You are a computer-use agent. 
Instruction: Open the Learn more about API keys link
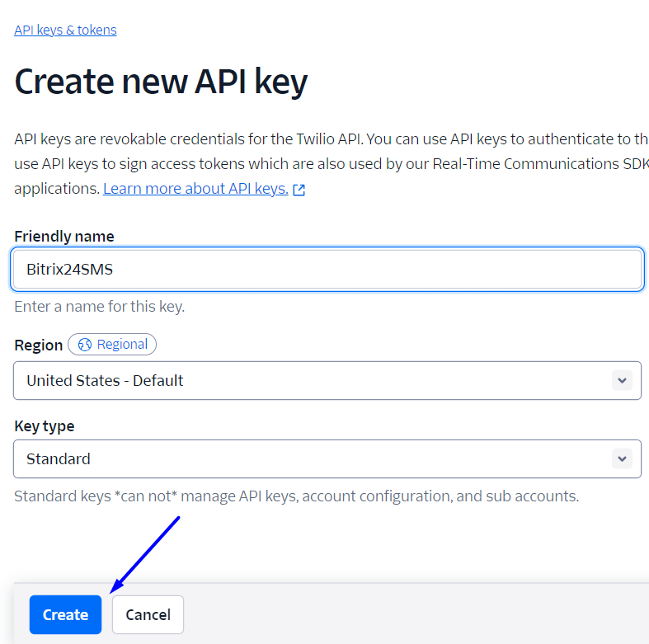195,189
